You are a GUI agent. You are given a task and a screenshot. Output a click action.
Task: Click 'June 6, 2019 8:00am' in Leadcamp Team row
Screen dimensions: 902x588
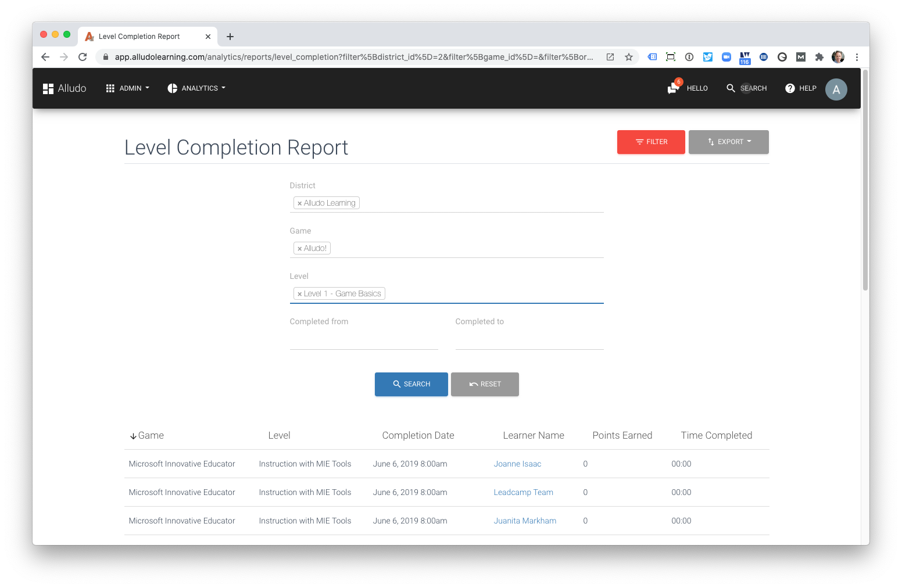pyautogui.click(x=410, y=492)
